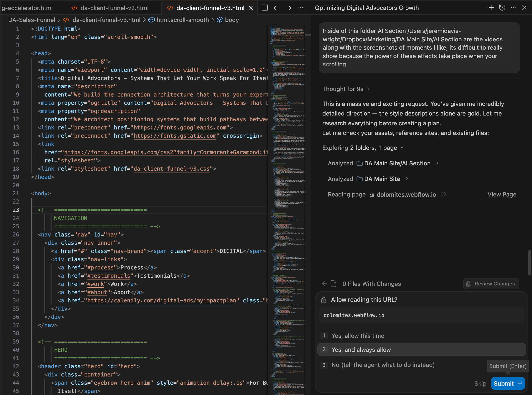532x395 pixels.
Task: Select 'Yes, allow this time' option
Action: point(421,336)
